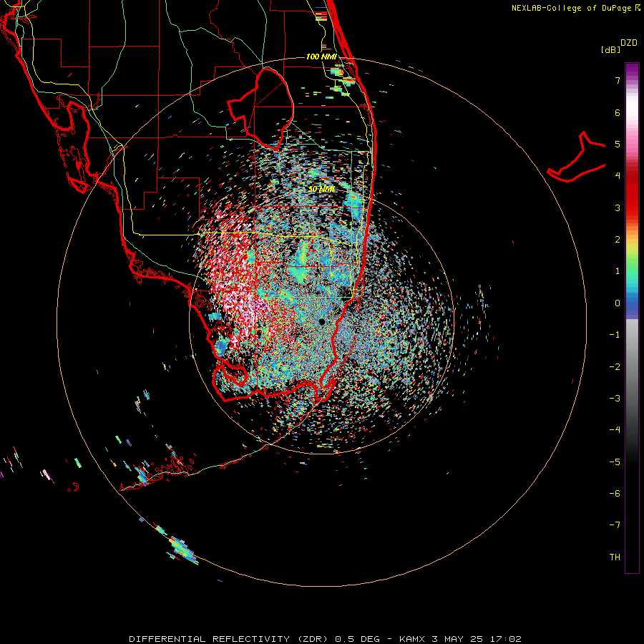Viewport: 644px width, 644px height.
Task: Click the purple top of the color bar
Action: click(x=632, y=69)
